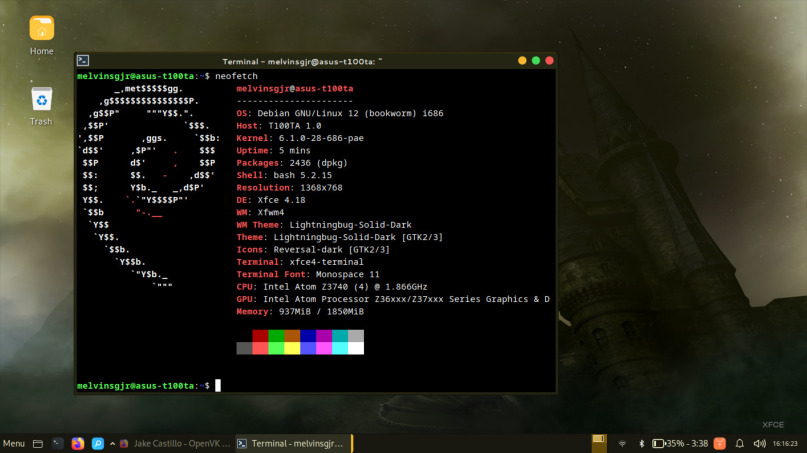Select the Terminal taskbar window button

293,443
